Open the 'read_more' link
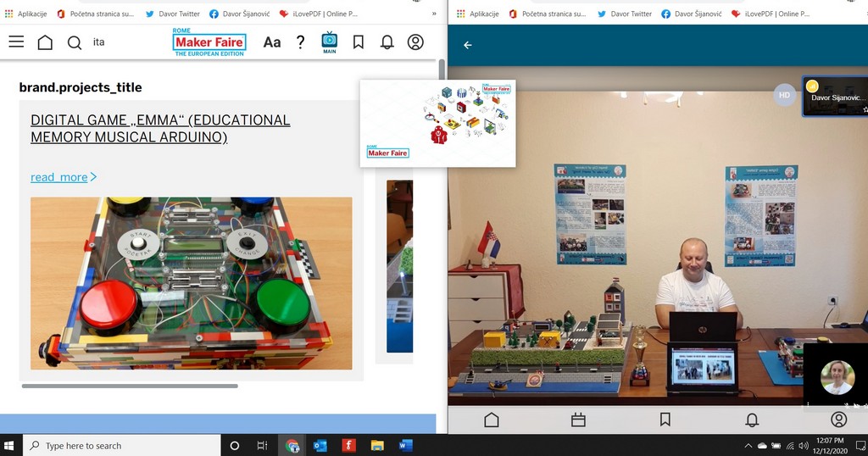This screenshot has height=456, width=868. (58, 177)
